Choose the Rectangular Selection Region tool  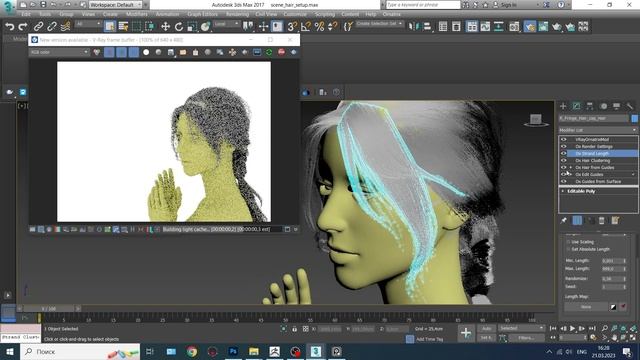click(136, 27)
